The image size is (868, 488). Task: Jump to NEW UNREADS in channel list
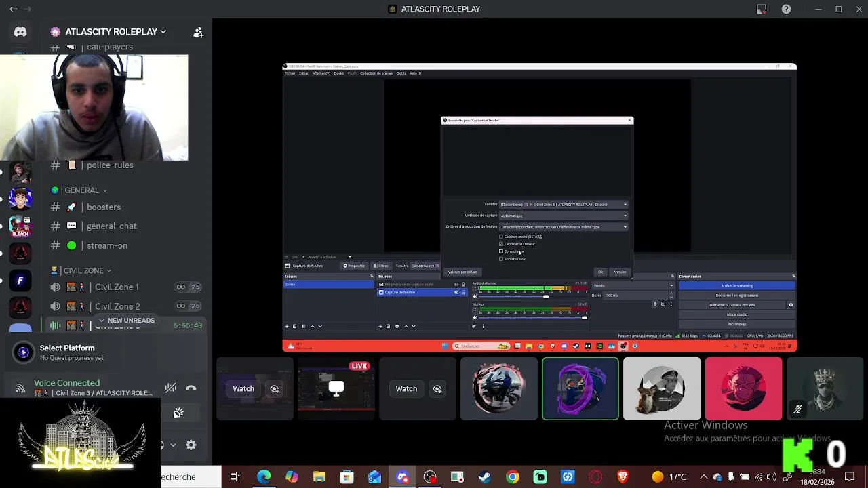[126, 320]
